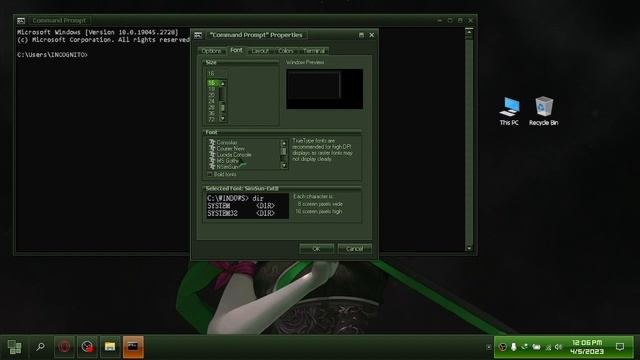Open Properties dialog title bar icon

click(198, 35)
